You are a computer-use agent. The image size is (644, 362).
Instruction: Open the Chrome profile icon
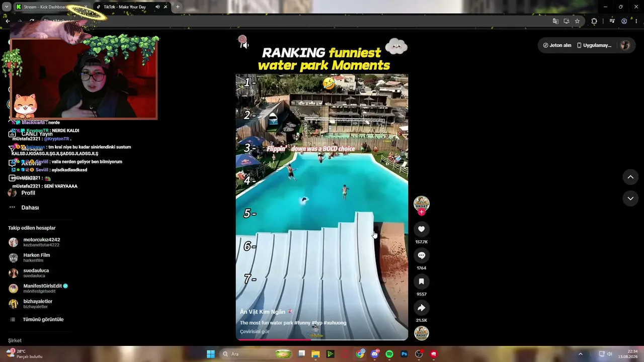pyautogui.click(x=624, y=21)
